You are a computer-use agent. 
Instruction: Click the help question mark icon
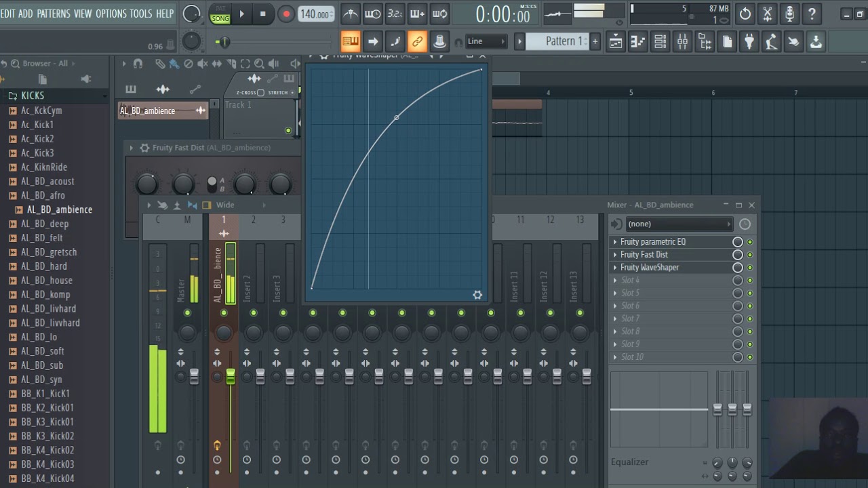812,13
